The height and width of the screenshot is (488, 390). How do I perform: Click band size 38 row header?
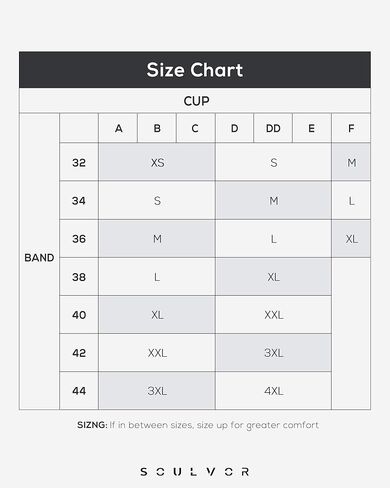[79, 277]
